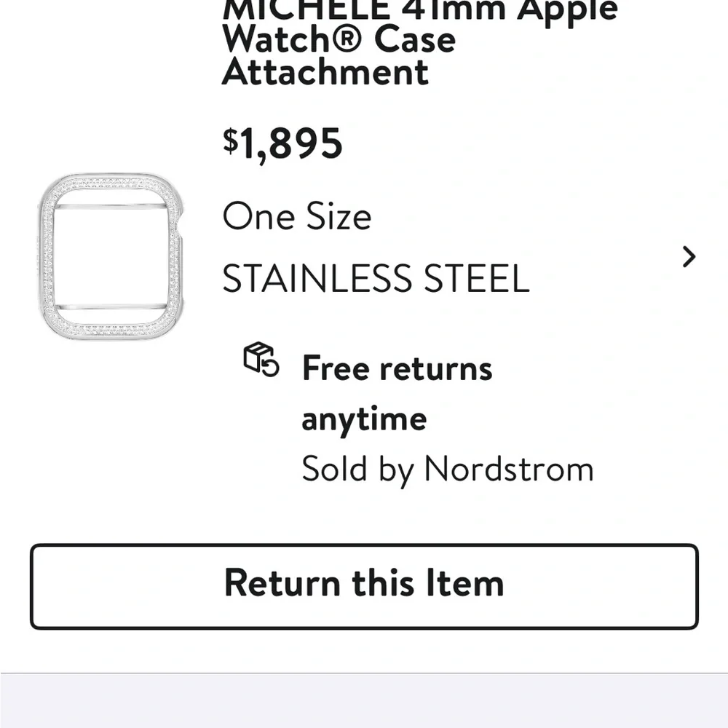Open the Sold by Nordstrom seller link

click(x=448, y=469)
